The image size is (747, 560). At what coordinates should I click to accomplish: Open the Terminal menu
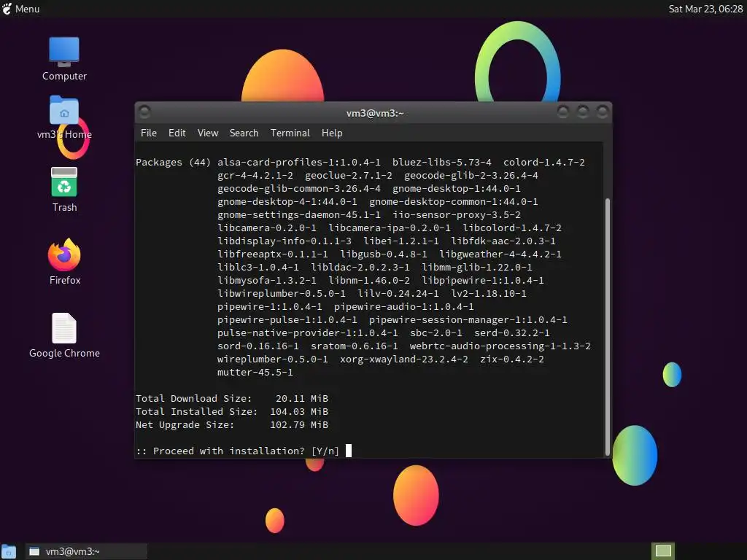click(290, 133)
